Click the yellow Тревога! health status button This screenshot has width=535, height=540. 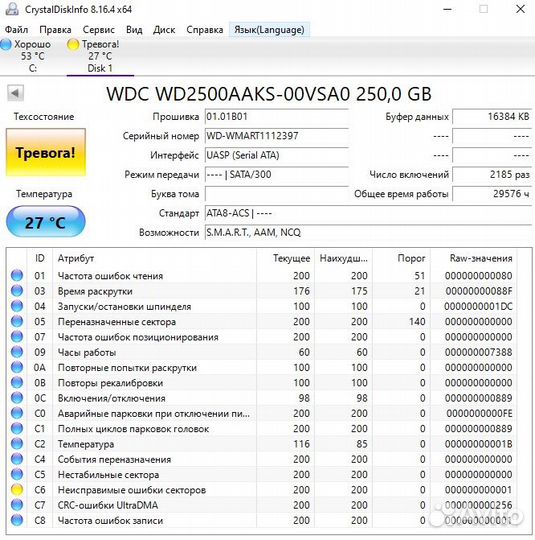[45, 153]
